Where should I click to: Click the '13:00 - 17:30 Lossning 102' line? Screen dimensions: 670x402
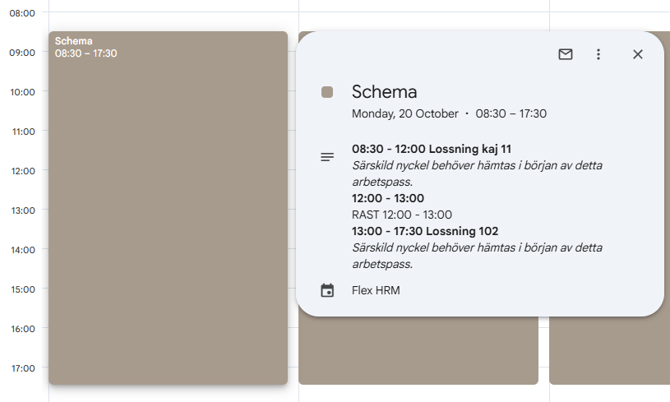coord(425,231)
